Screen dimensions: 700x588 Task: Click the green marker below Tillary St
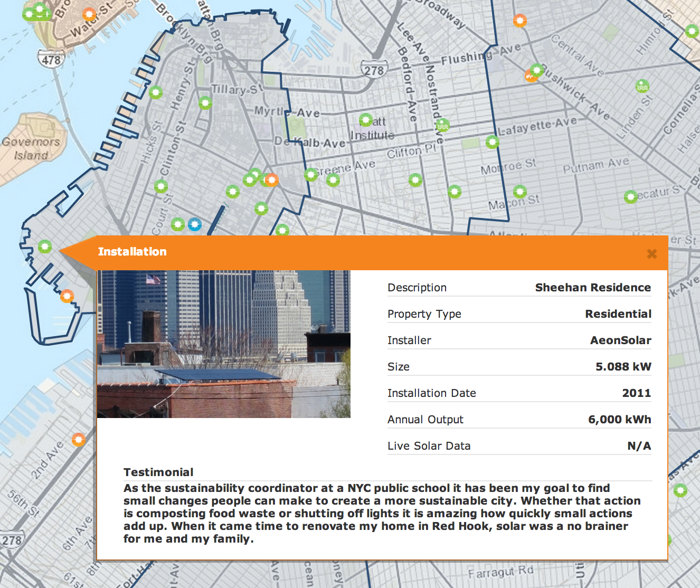pyautogui.click(x=205, y=103)
